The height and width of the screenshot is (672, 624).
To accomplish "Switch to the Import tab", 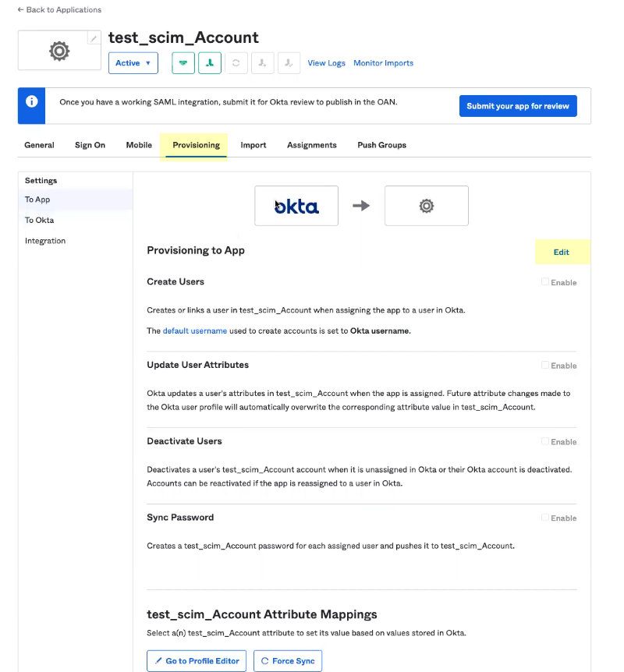I will (x=253, y=145).
